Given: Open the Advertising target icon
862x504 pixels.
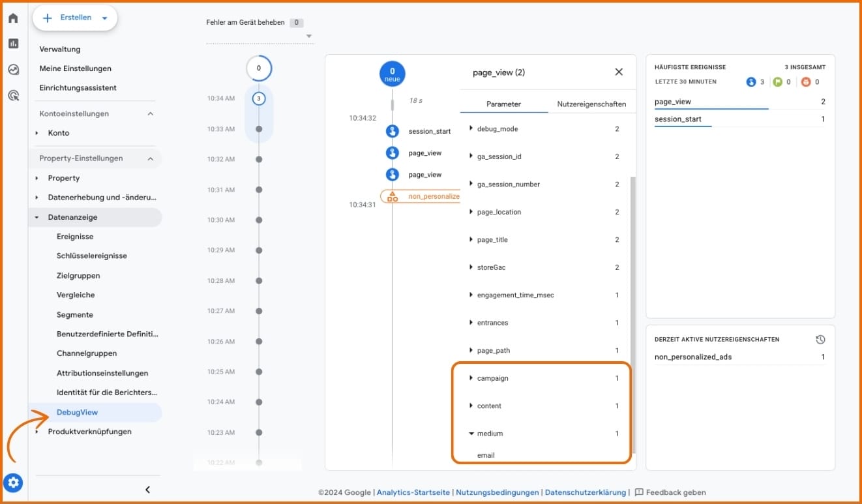Looking at the screenshot, I should [13, 96].
